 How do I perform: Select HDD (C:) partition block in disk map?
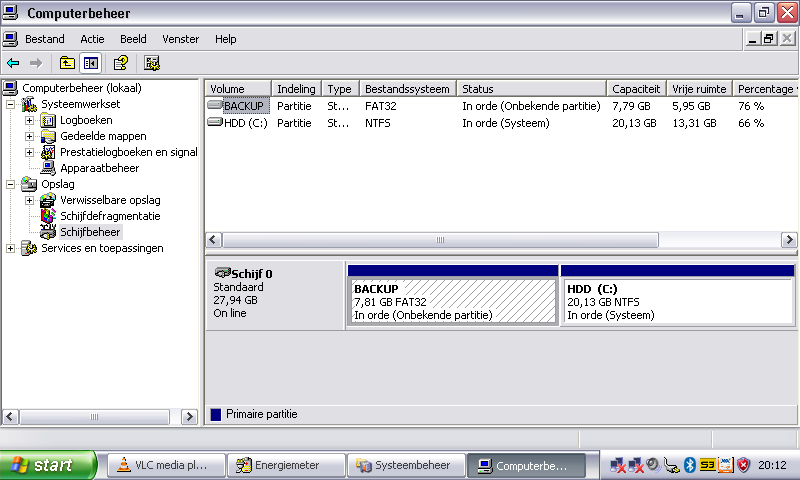click(678, 295)
